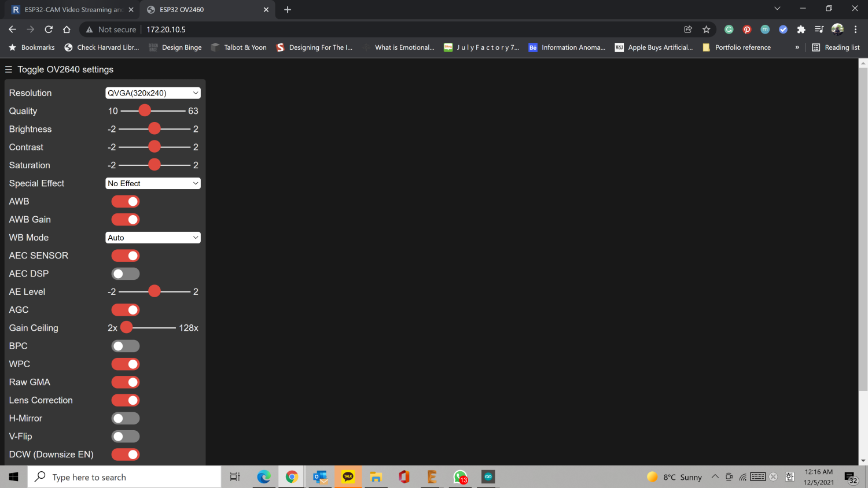Bookmark this page with the star icon
Screen dimensions: 868x488
706,29
